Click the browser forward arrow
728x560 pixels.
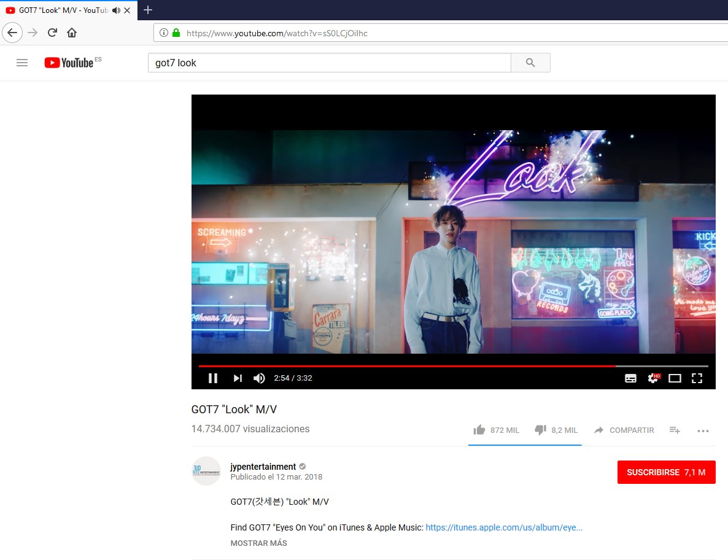click(x=33, y=33)
